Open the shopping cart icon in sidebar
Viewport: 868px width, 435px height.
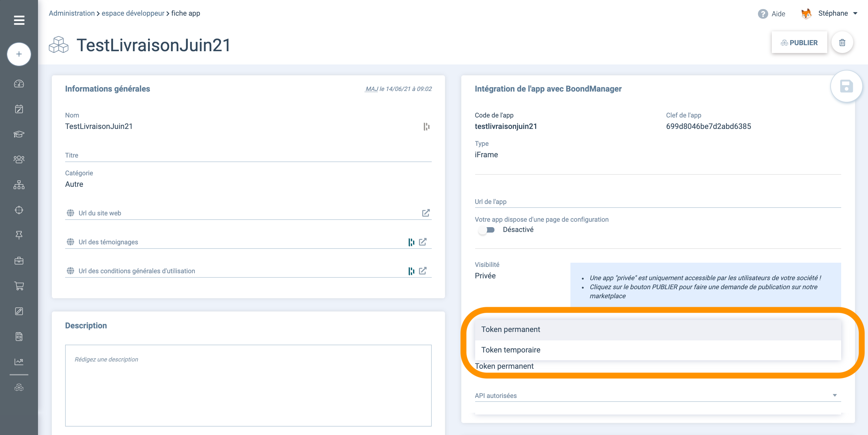coord(19,286)
